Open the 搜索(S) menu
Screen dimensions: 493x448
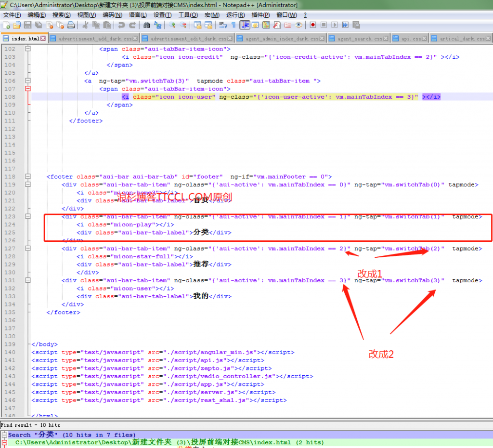(61, 15)
